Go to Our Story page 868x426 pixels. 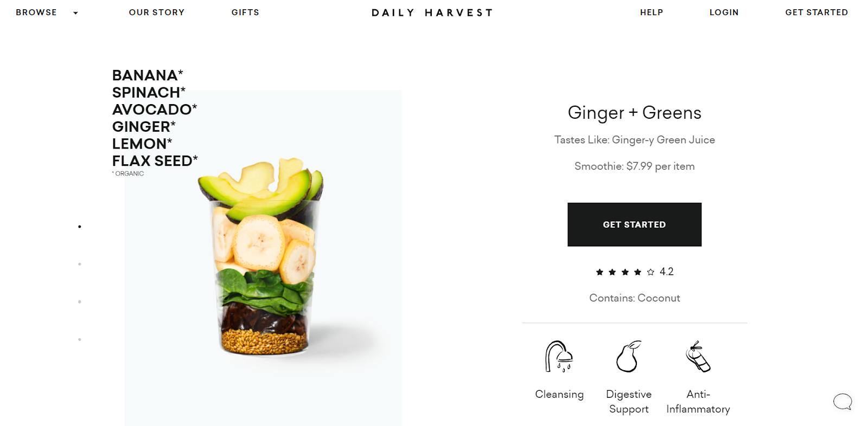[157, 12]
